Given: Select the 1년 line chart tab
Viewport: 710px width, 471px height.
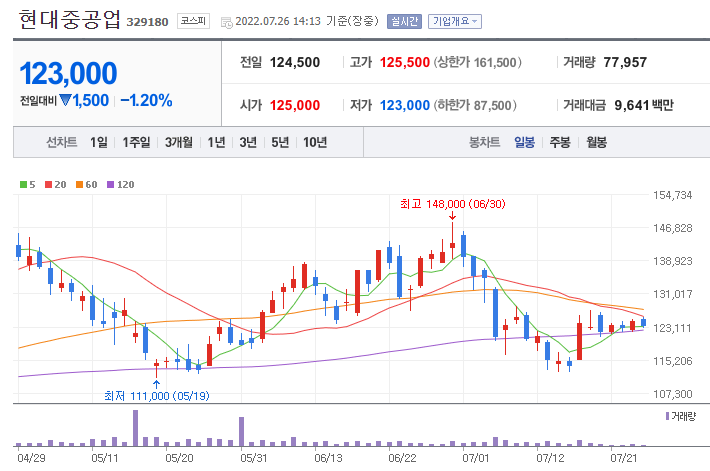Looking at the screenshot, I should pyautogui.click(x=216, y=142).
